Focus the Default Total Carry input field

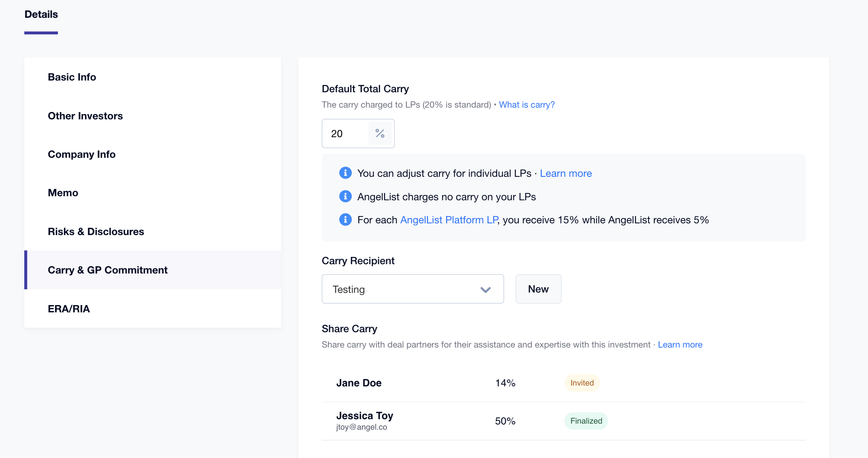pyautogui.click(x=345, y=134)
